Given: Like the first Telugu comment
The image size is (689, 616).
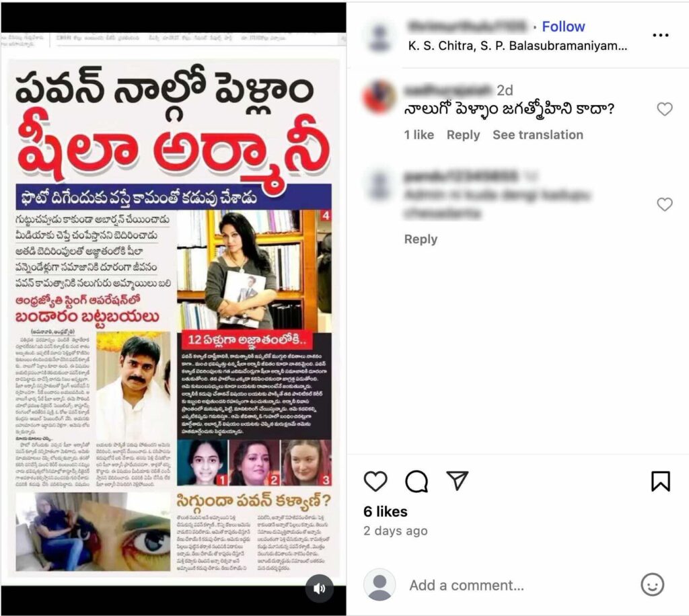Looking at the screenshot, I should (x=664, y=109).
